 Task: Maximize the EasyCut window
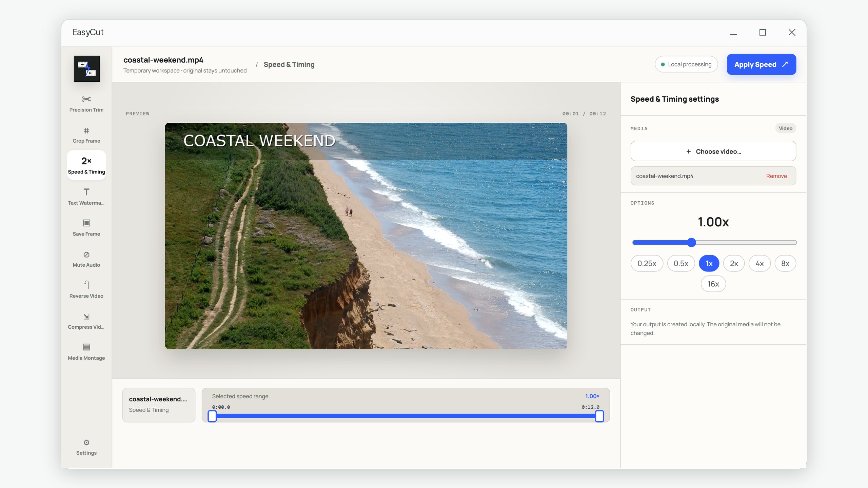coord(763,33)
